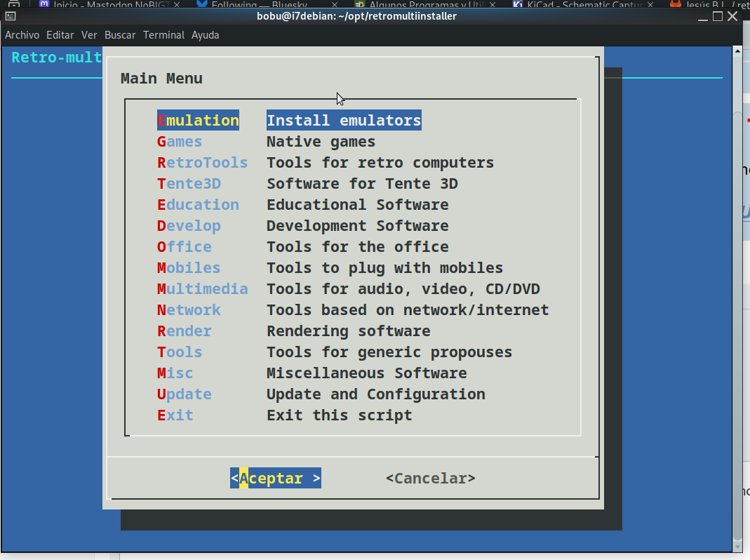Screen dimensions: 750x560
Task: Select the Update entry
Action: tap(184, 394)
